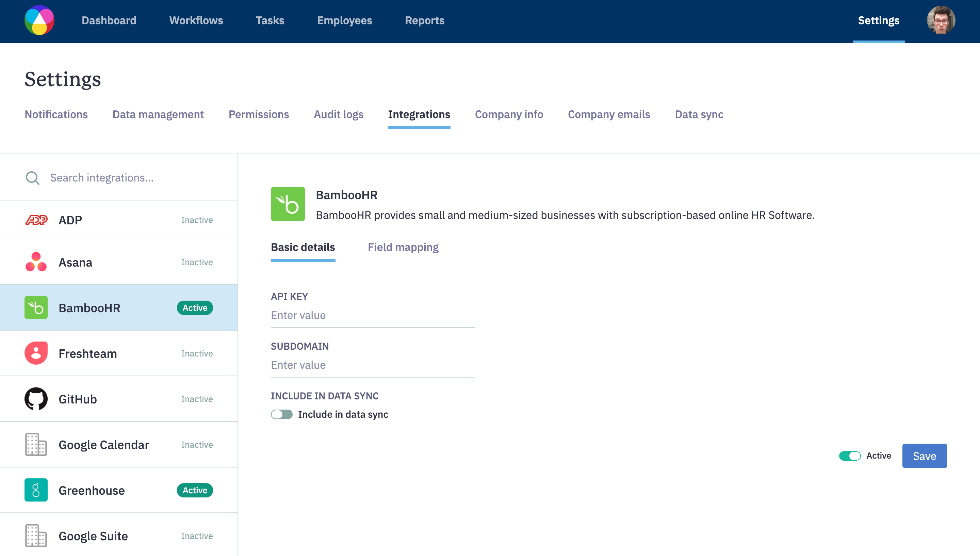
Task: Click Settings in top navigation
Action: click(879, 20)
